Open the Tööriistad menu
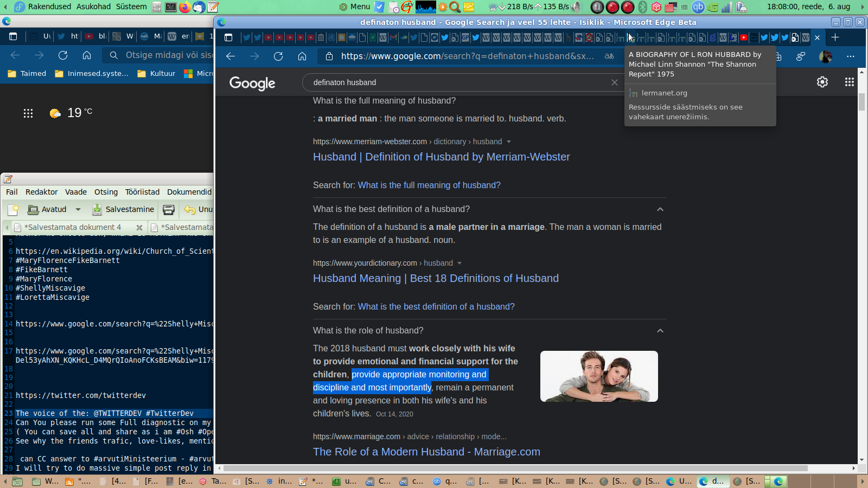Viewport: 868px width, 488px height. 142,192
